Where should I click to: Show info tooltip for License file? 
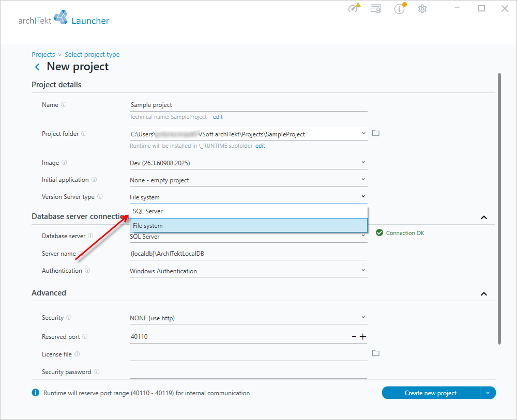point(77,354)
